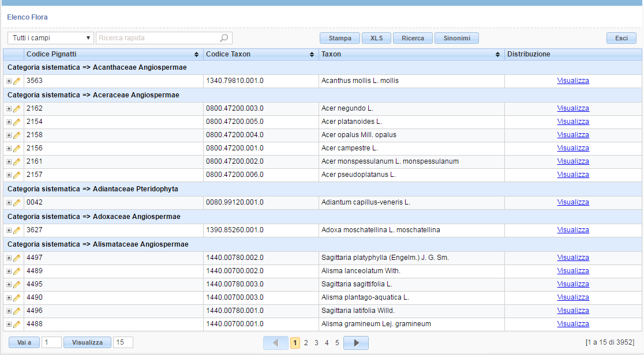The height and width of the screenshot is (355, 644).
Task: Sort by Taxon column arrows
Action: coord(497,55)
